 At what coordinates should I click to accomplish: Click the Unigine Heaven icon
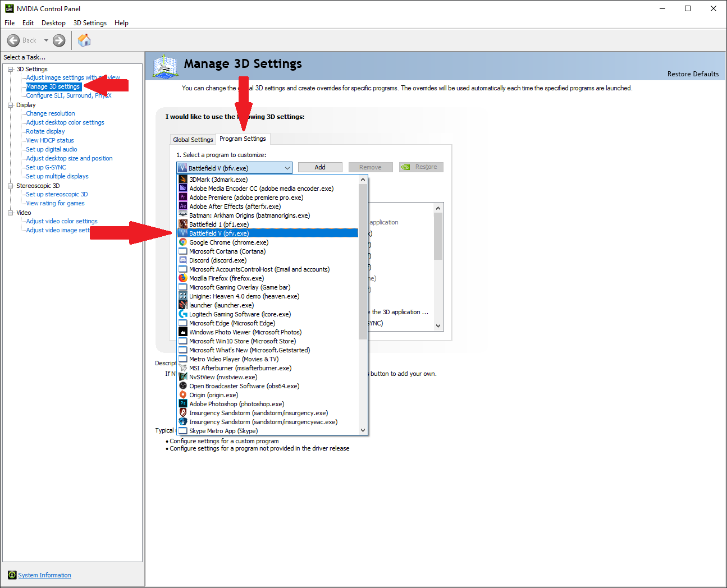[x=183, y=296]
